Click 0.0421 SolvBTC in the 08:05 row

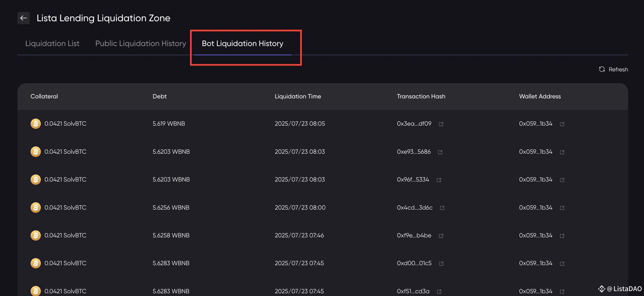tap(65, 124)
